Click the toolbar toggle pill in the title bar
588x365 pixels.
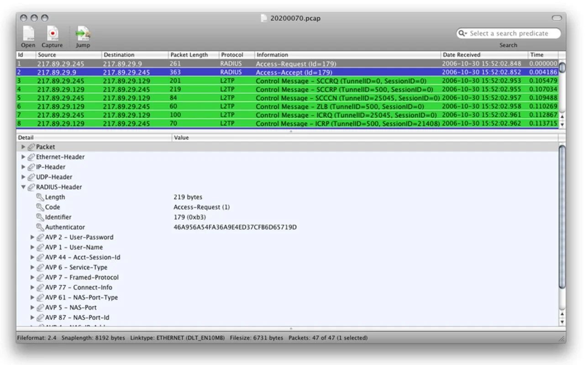tap(556, 18)
